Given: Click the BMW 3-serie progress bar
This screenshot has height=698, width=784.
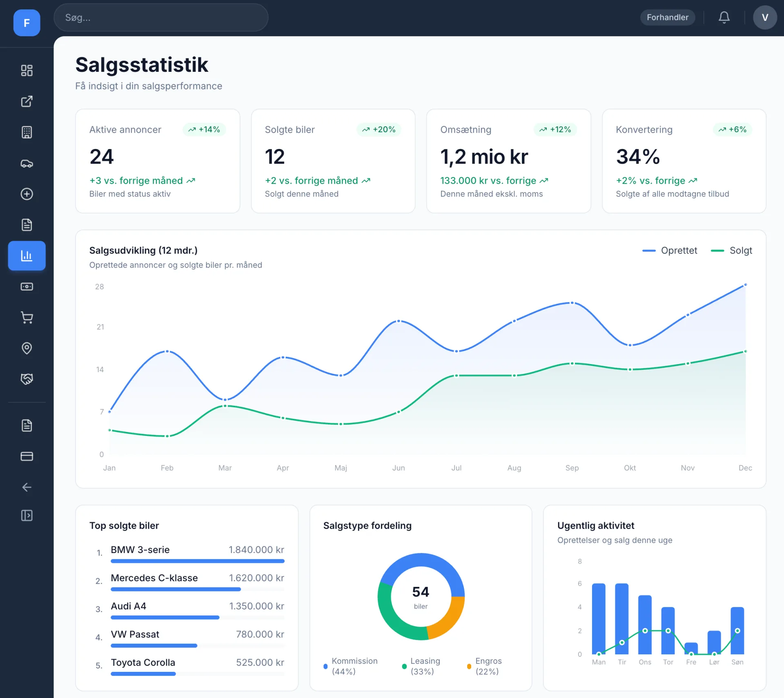Looking at the screenshot, I should click(198, 561).
